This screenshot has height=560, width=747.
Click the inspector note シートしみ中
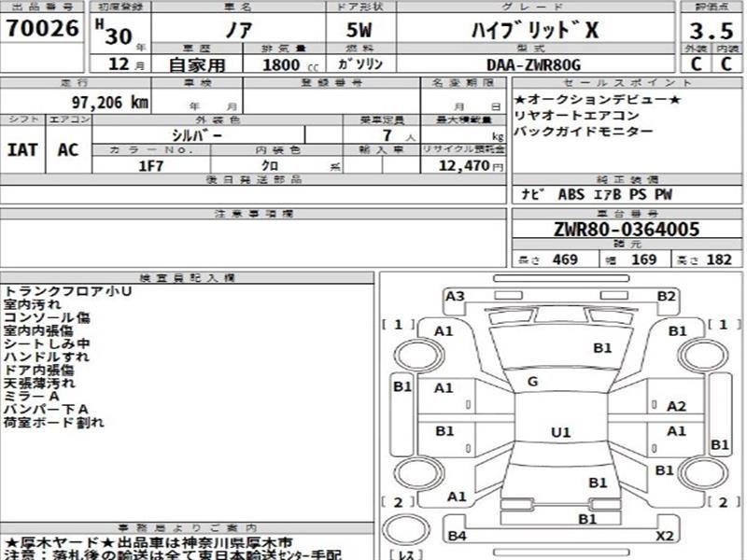(47, 343)
